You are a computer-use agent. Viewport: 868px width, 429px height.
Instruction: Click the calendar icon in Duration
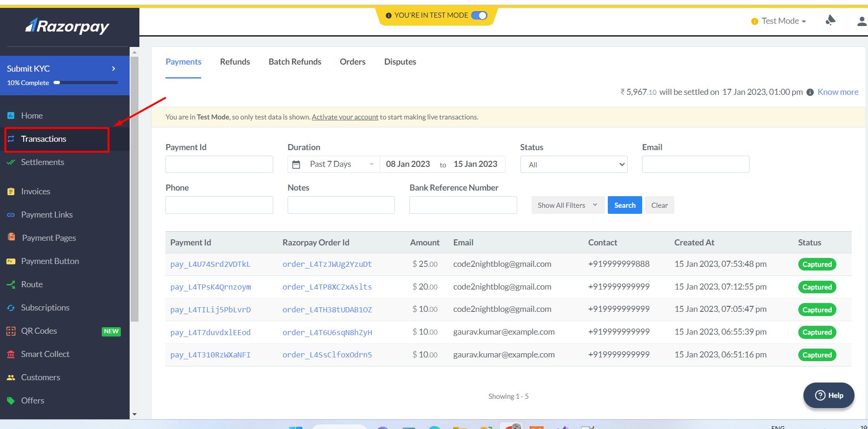click(x=296, y=165)
